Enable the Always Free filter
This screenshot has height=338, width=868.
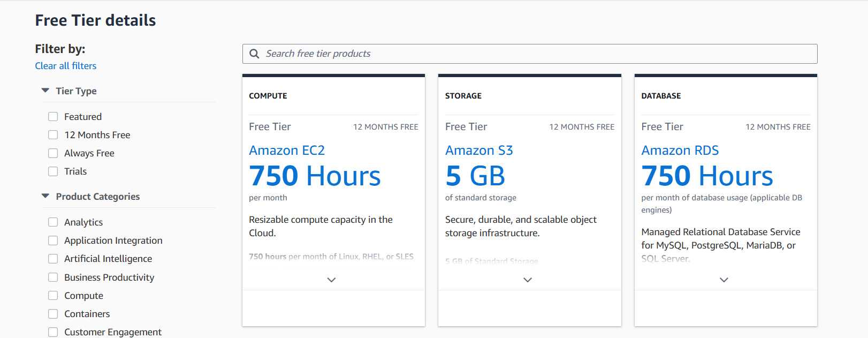[x=53, y=153]
